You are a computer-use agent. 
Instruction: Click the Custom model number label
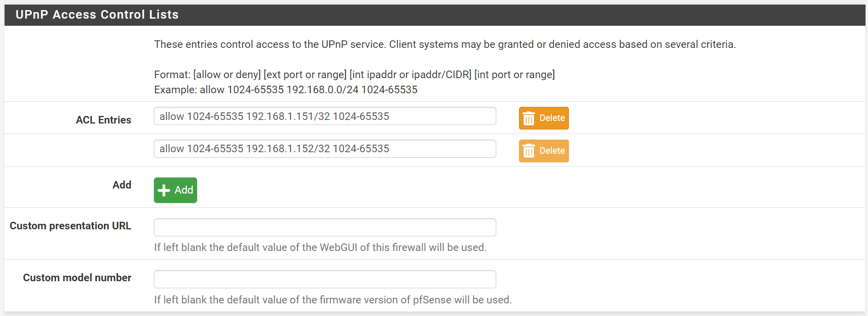pos(77,278)
